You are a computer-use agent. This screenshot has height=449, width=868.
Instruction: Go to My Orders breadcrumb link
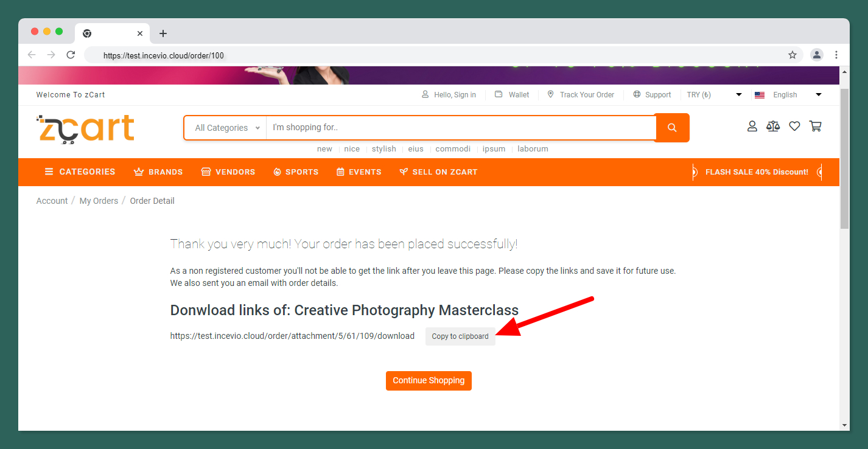(99, 201)
